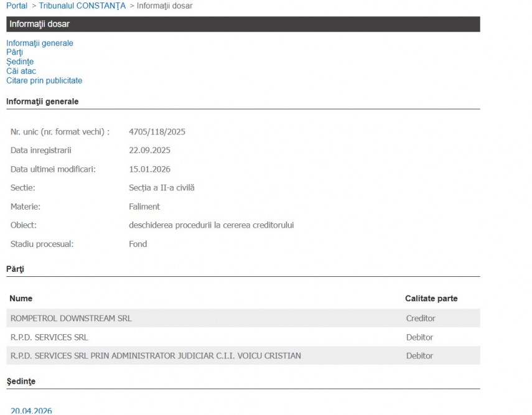Screen dimensions: 532x415
Task: Click the last modified date 15.01.2026
Action: [x=149, y=169]
